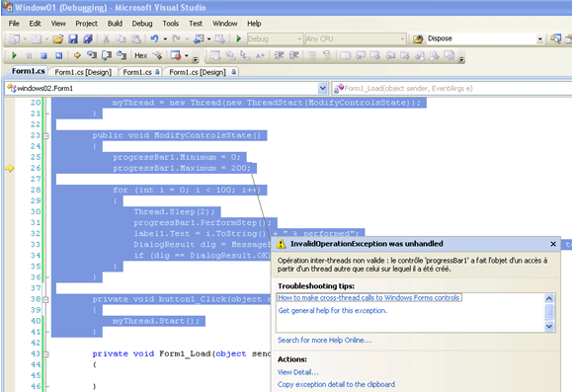Click inside the Dispose find text field
Screen dimensions: 574x392
pyautogui.click(x=481, y=39)
